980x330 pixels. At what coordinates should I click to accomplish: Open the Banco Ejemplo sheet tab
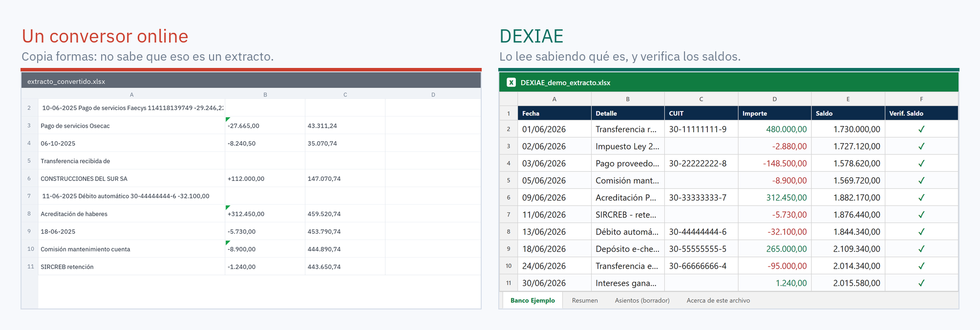click(533, 301)
